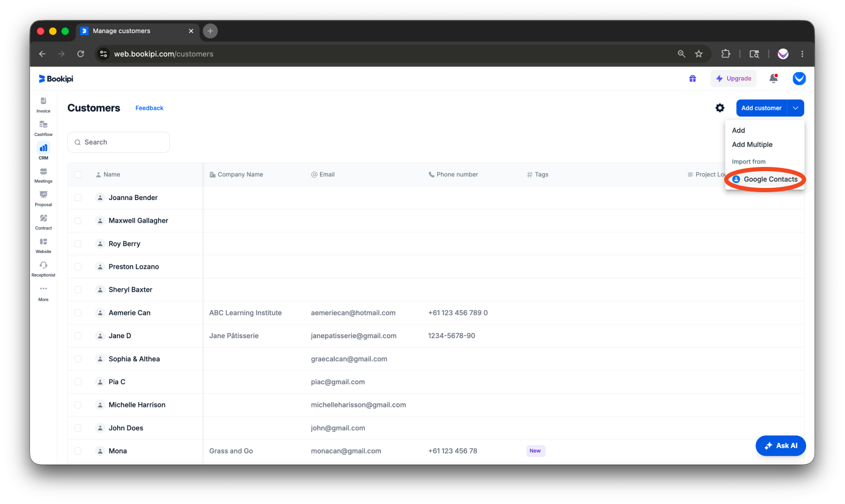The image size is (845, 504).
Task: Check the Maxwell Gallagher row checkbox
Action: tap(78, 221)
